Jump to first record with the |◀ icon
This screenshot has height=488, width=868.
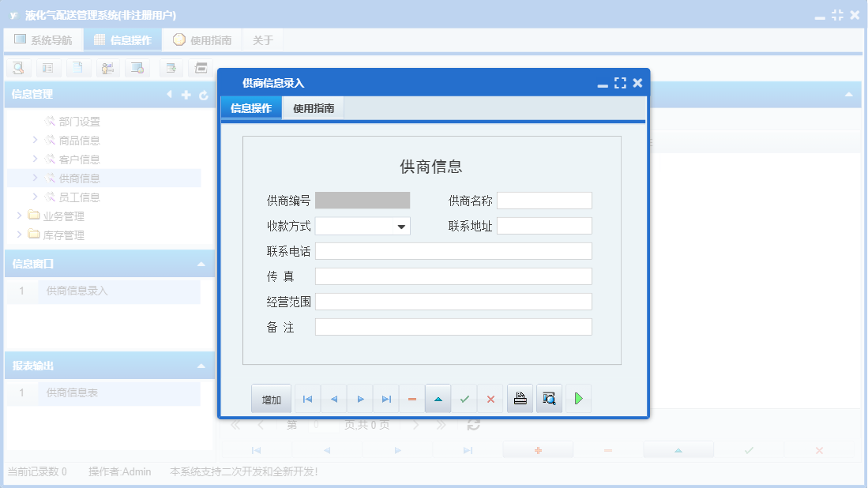(307, 399)
